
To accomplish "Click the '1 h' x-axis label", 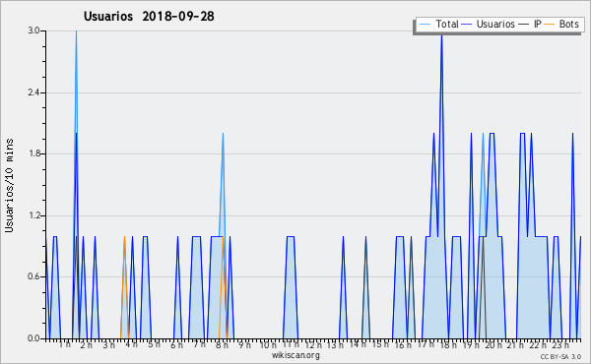I will click(x=64, y=344).
